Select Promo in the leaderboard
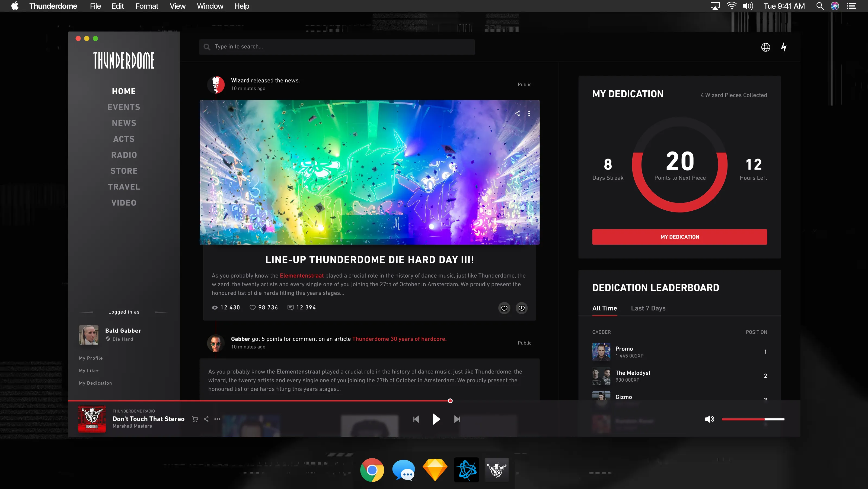Image resolution: width=868 pixels, height=489 pixels. point(680,352)
